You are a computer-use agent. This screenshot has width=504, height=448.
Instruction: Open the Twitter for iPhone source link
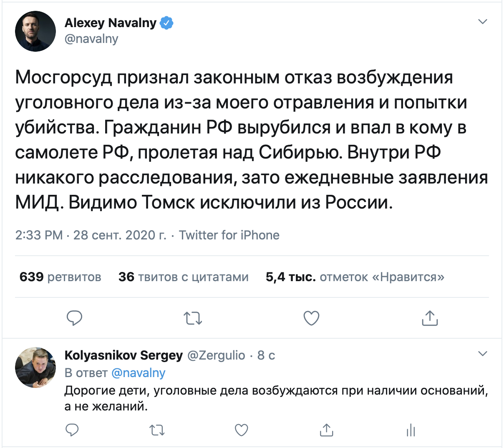click(x=229, y=235)
